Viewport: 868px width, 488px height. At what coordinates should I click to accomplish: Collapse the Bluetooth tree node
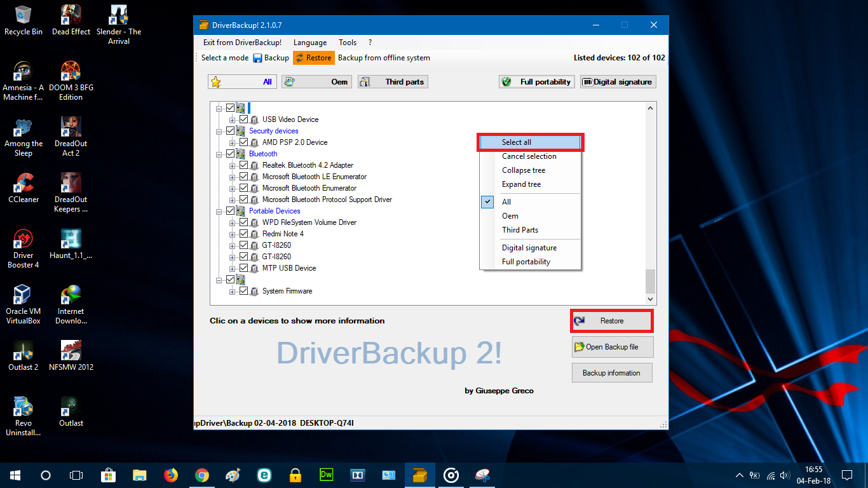click(x=220, y=154)
